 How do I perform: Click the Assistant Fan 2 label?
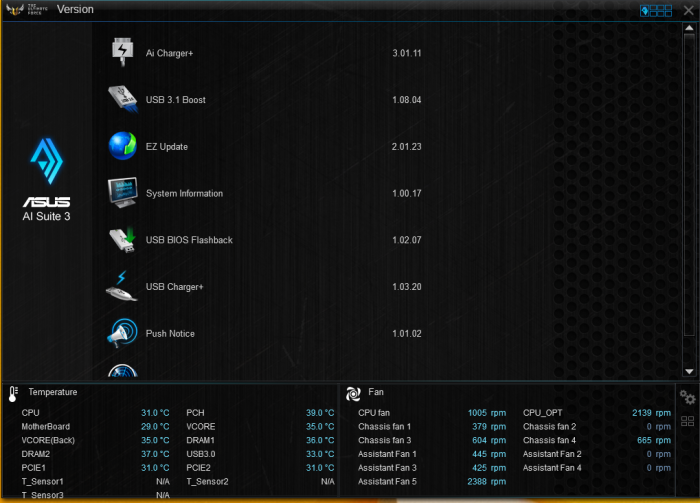(552, 454)
